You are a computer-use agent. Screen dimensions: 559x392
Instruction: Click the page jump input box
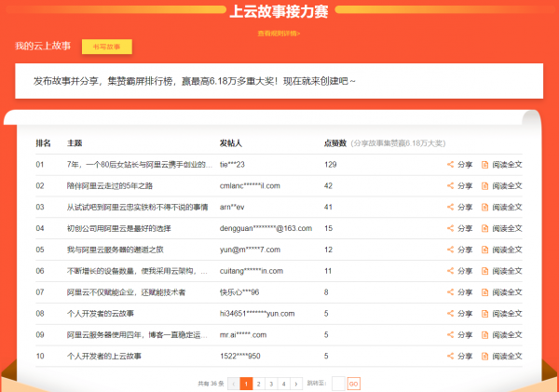pos(337,383)
